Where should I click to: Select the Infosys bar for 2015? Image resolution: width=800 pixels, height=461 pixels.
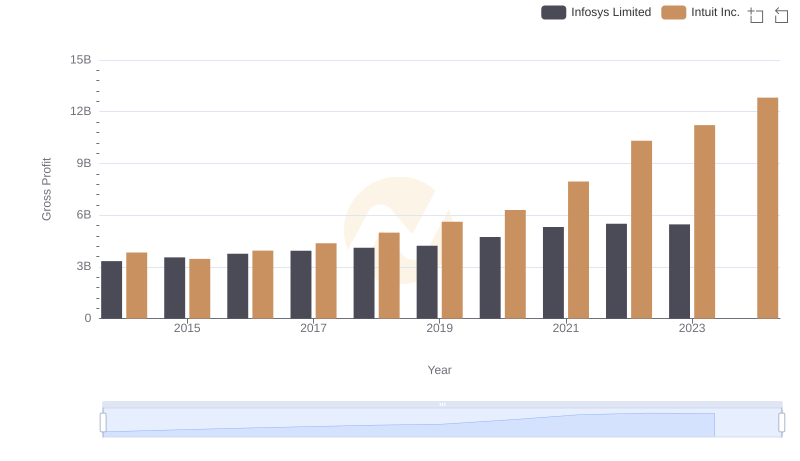tap(175, 288)
